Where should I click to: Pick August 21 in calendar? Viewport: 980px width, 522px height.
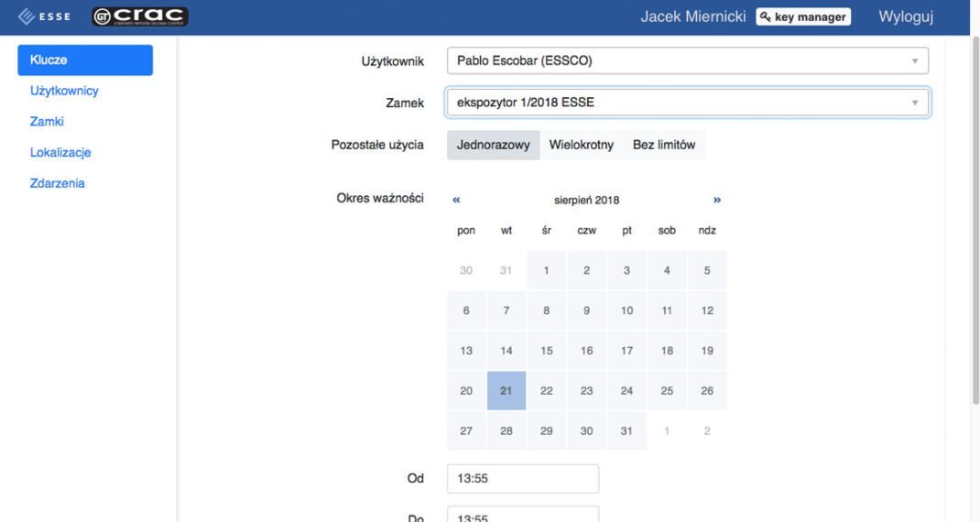point(506,391)
